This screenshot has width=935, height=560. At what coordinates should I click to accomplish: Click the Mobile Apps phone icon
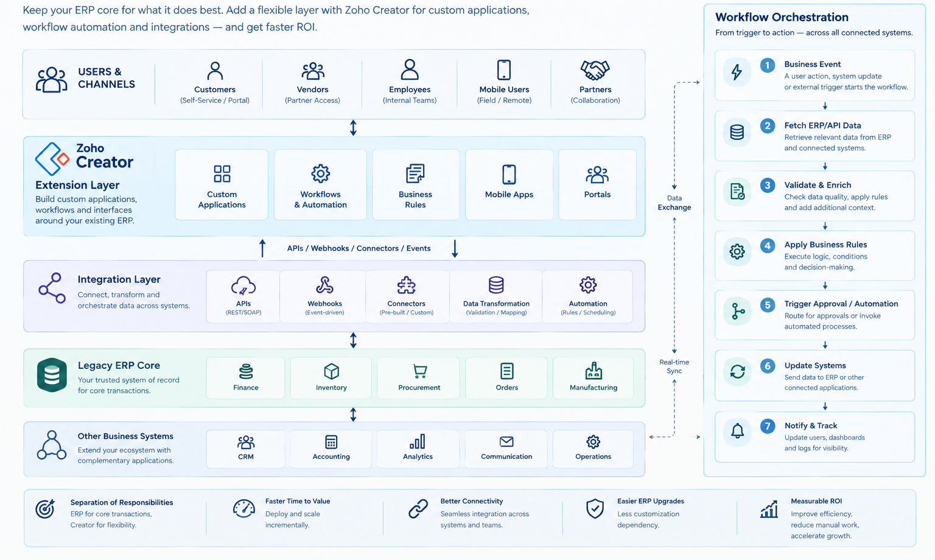click(x=509, y=174)
